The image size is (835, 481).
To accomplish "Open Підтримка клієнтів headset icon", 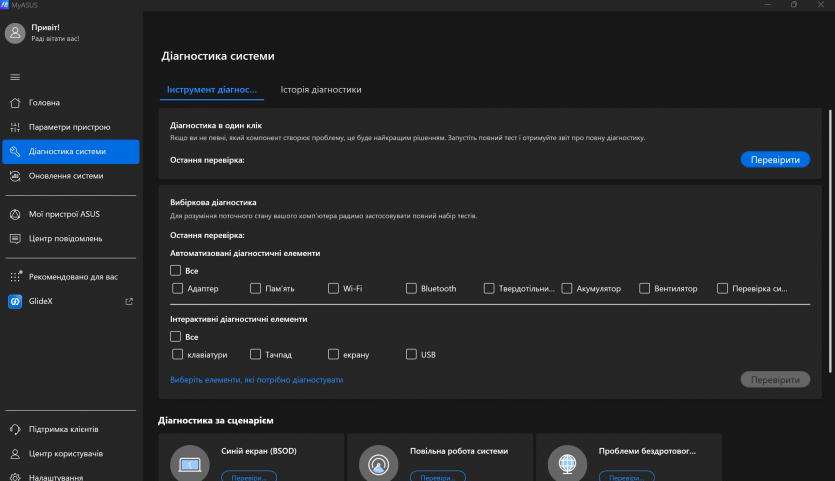I will coord(15,429).
